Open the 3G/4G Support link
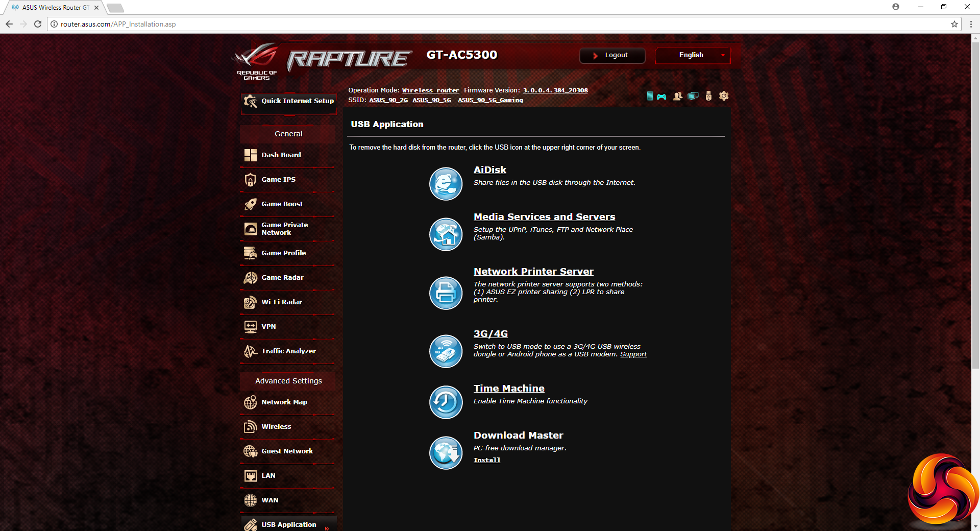The width and height of the screenshot is (980, 531). 633,354
